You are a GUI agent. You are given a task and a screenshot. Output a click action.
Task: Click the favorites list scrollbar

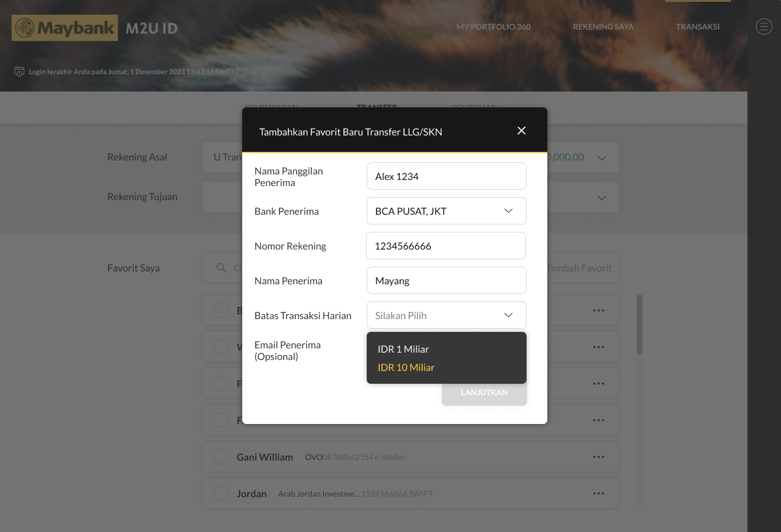(639, 325)
